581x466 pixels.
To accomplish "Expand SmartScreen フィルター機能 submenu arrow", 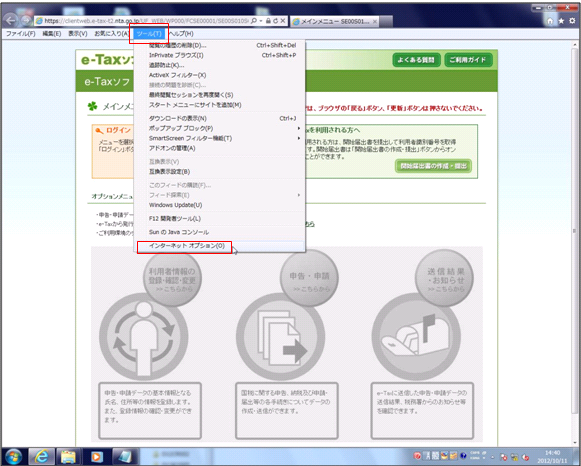I will [x=299, y=138].
